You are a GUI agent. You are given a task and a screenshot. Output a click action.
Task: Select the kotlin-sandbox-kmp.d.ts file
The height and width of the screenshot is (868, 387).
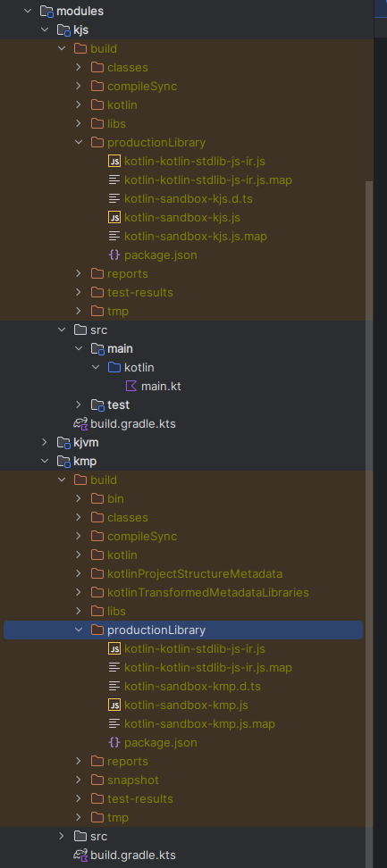[x=193, y=687]
